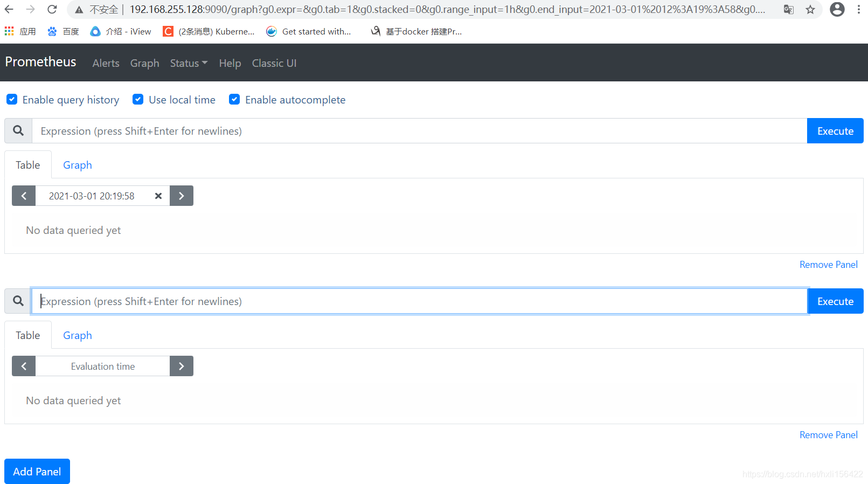Select the Table tab in first panel
This screenshot has width=868, height=484.
click(28, 165)
